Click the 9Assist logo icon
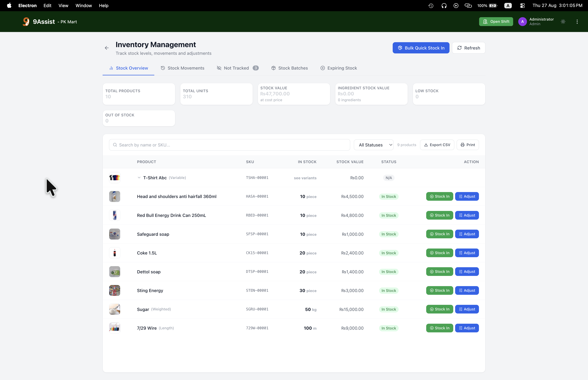Image resolution: width=588 pixels, height=380 pixels. point(26,22)
